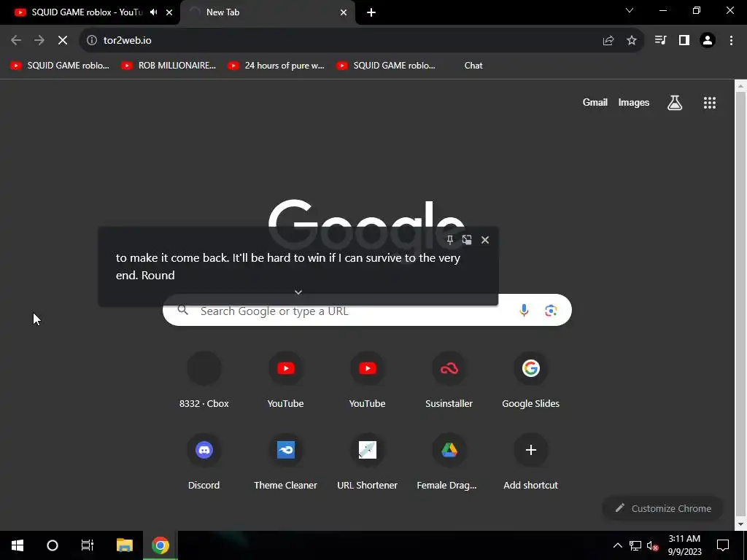Open Task View on taskbar
747x560 pixels.
(x=88, y=545)
